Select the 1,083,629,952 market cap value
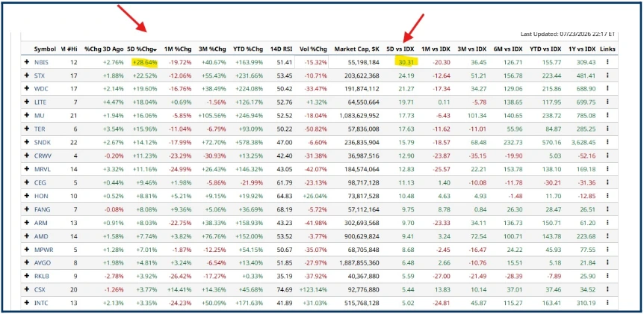 tap(359, 116)
